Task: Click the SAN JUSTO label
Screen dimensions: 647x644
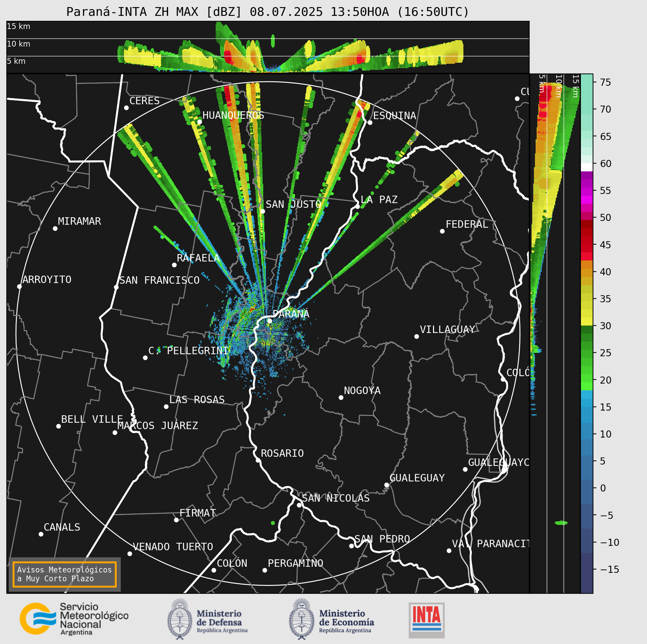Action: [293, 204]
